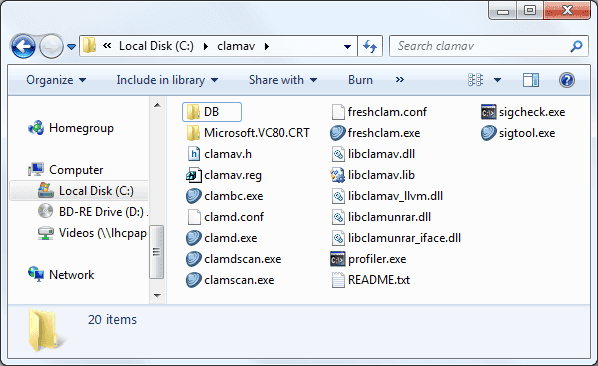Select freshclam.exe
The width and height of the screenshot is (598, 366).
(x=375, y=133)
